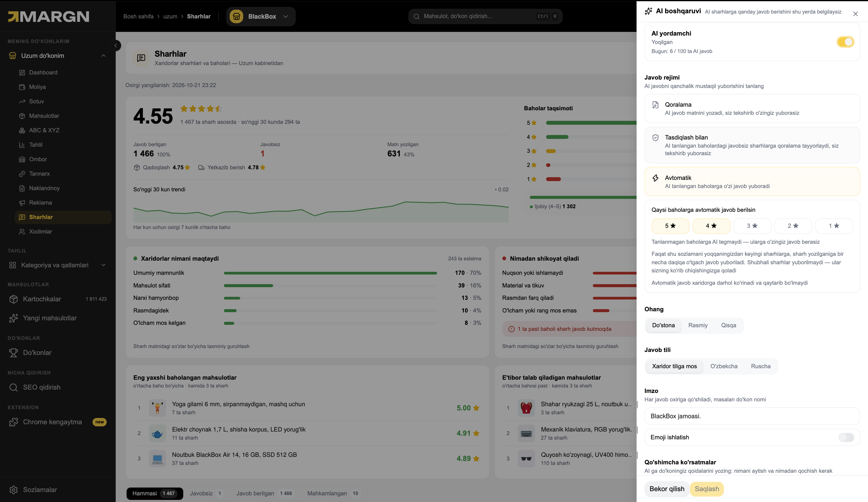The height and width of the screenshot is (502, 868).
Task: Deselect 4 star auto-reply rating
Action: [711, 226]
